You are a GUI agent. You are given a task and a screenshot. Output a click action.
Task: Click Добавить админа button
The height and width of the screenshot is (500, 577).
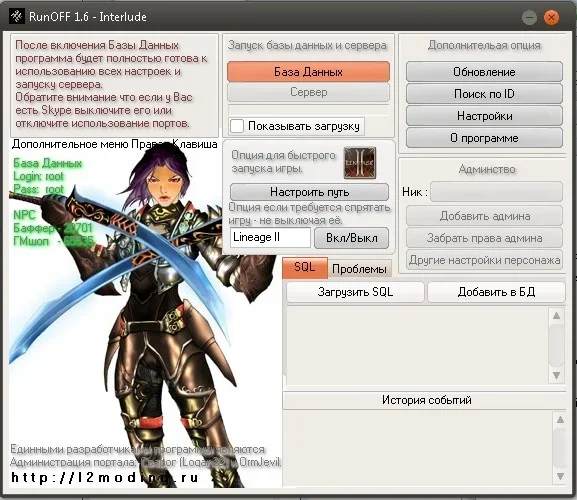coord(484,216)
